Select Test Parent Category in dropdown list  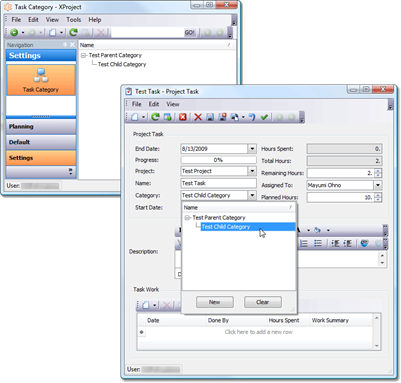point(219,218)
